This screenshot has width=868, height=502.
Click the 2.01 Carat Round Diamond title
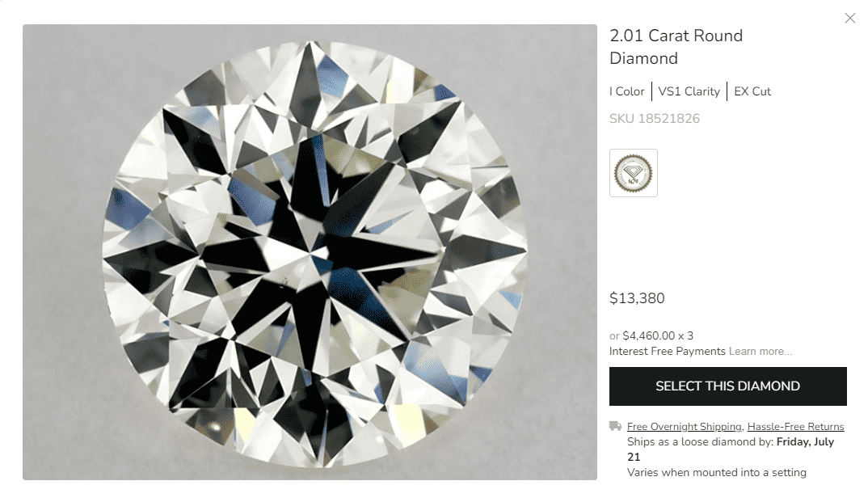tap(676, 47)
